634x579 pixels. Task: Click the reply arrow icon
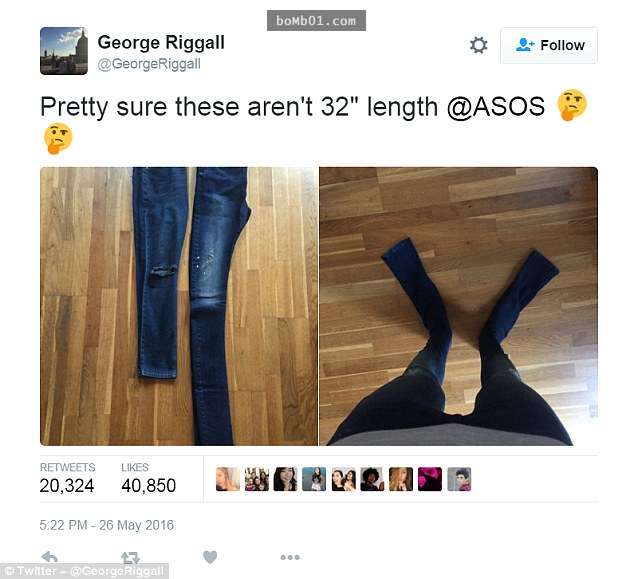(49, 557)
